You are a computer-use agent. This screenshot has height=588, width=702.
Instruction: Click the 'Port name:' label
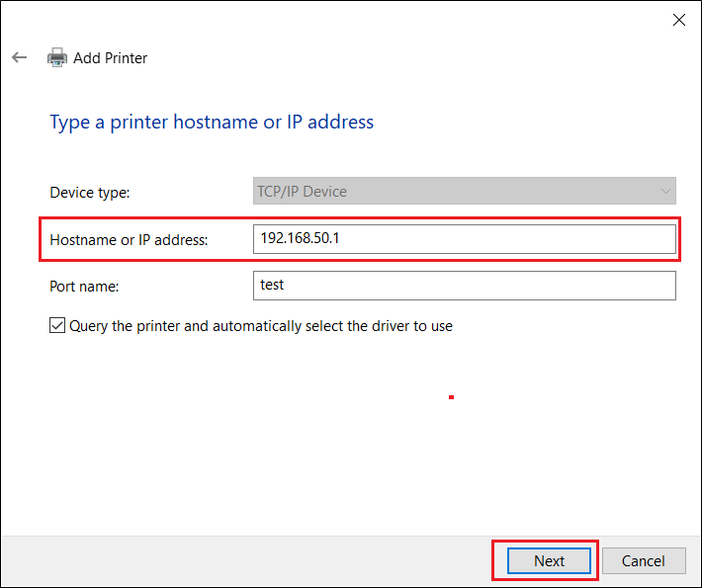tap(84, 287)
